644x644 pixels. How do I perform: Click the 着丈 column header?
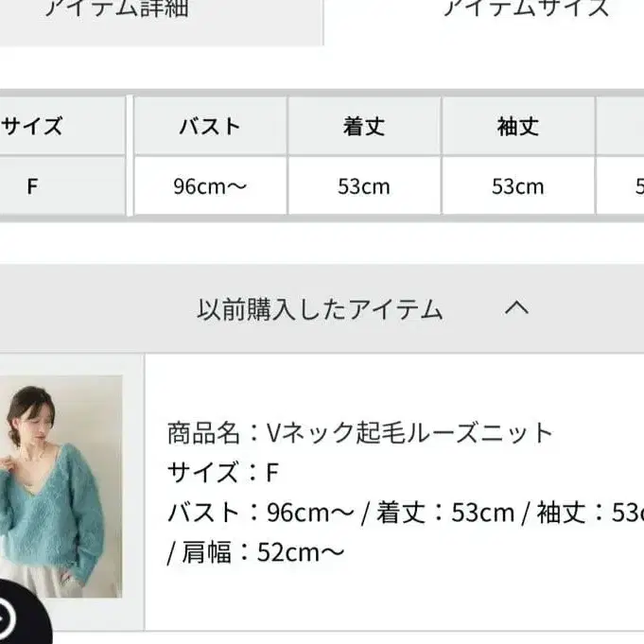click(x=364, y=126)
